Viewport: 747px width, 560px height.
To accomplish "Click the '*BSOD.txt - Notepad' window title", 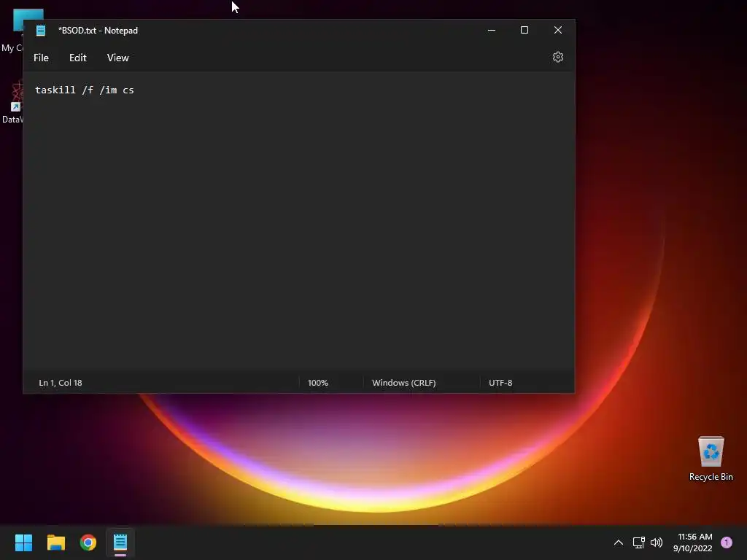I will point(98,31).
